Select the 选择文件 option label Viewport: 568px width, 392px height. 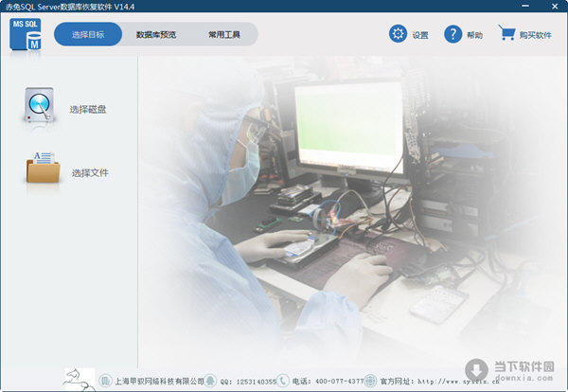(x=90, y=173)
